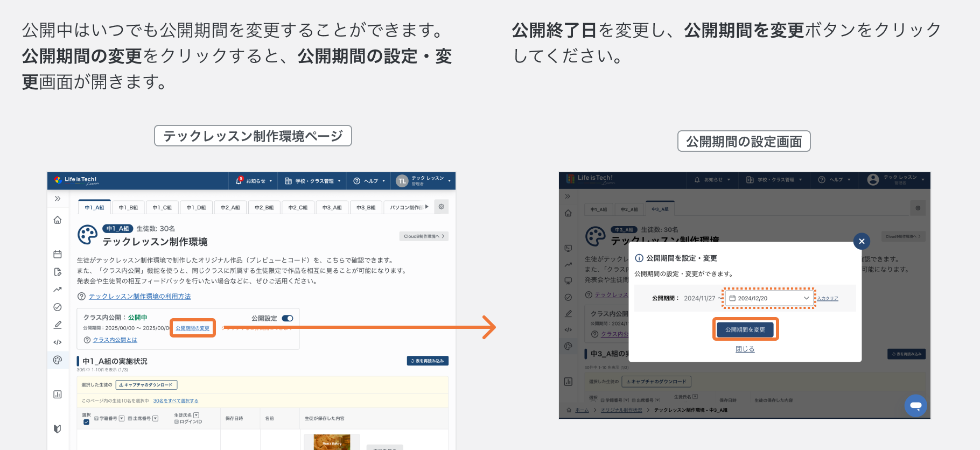980x450 pixels.
Task: Switch to the パソコン制作部 tab
Action: [407, 207]
